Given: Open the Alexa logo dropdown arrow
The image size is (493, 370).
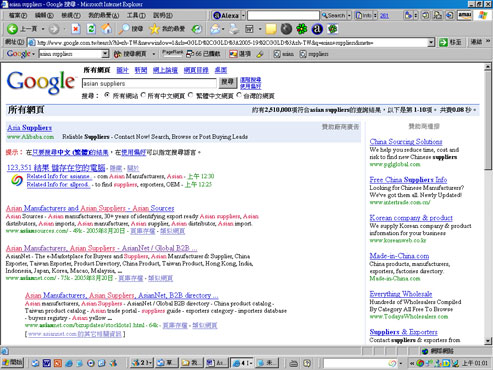Looking at the screenshot, I should tap(243, 15).
